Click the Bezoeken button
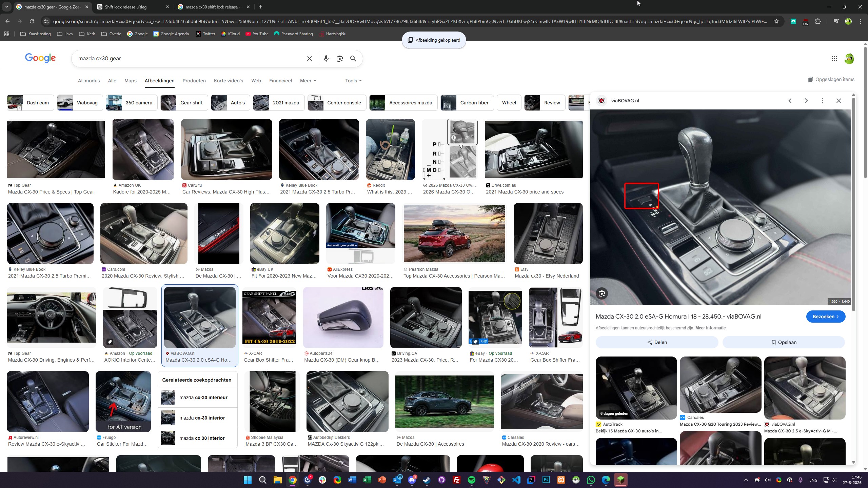868x488 pixels. tap(825, 317)
